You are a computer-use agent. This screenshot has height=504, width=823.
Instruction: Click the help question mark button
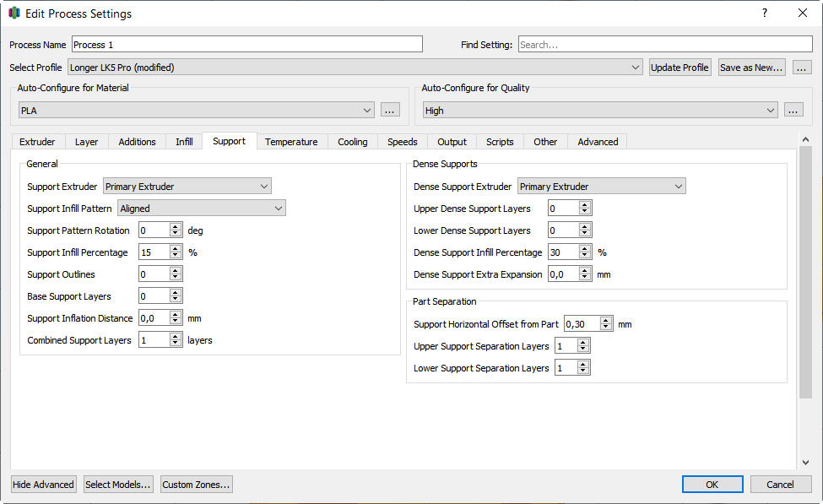tap(765, 14)
